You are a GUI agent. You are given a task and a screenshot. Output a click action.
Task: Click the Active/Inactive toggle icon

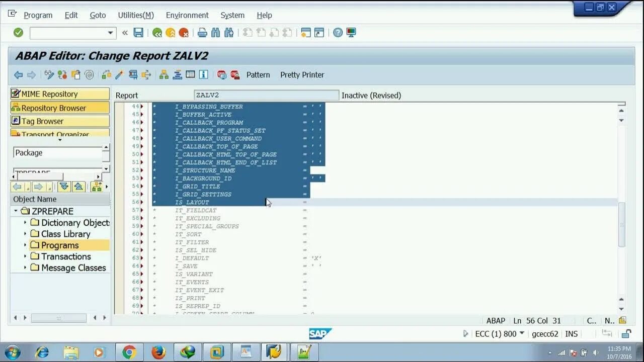[x=62, y=75]
